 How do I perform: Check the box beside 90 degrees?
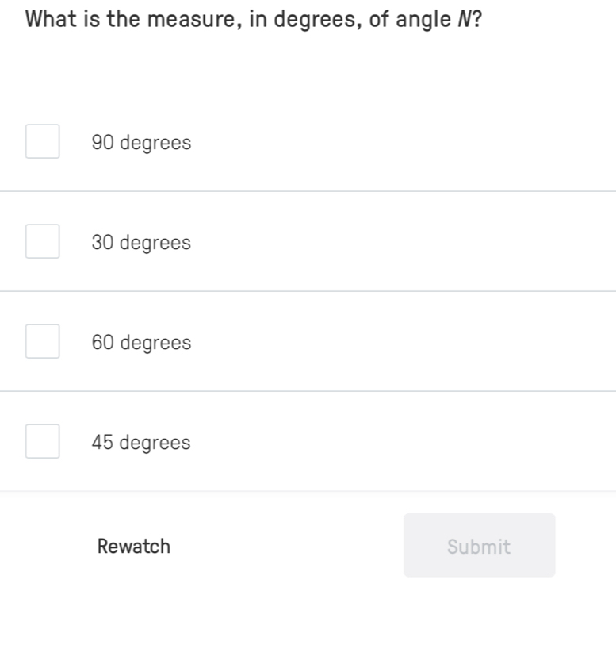42,142
